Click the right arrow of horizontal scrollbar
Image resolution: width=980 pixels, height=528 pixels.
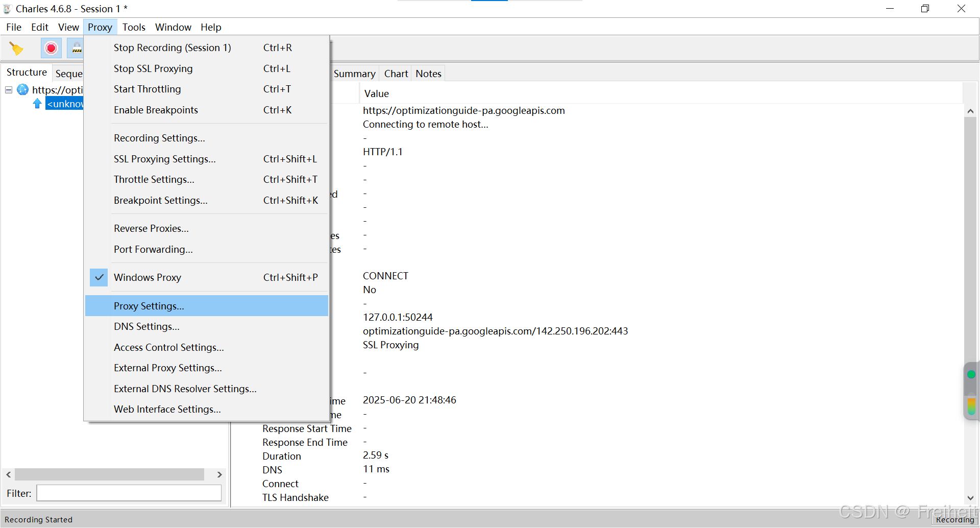click(219, 474)
